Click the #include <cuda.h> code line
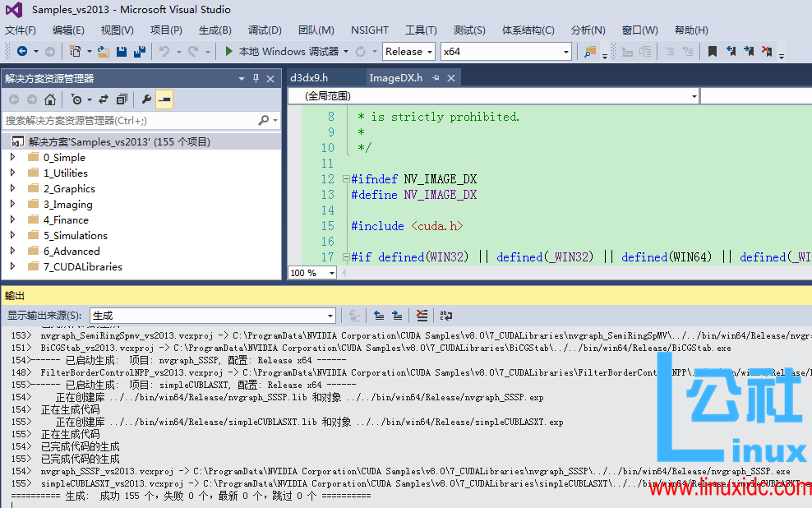812x508 pixels. pos(407,226)
